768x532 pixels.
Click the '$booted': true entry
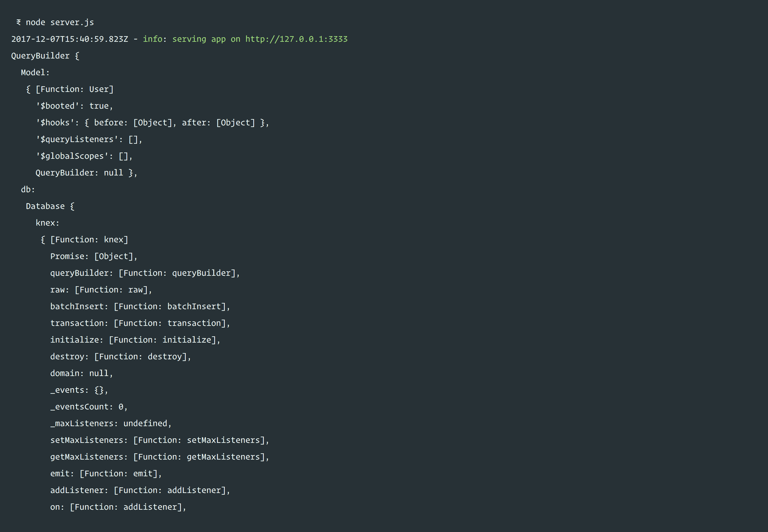pos(74,105)
